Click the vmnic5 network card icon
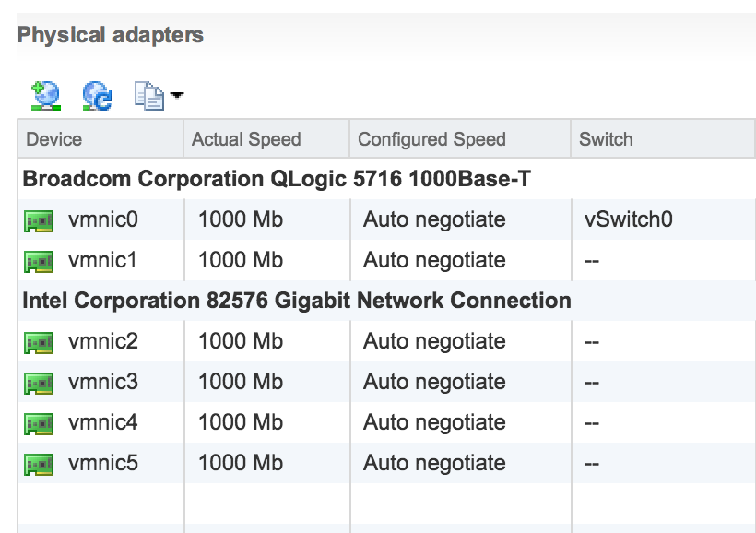Screen dimensions: 756x533 (x=39, y=465)
